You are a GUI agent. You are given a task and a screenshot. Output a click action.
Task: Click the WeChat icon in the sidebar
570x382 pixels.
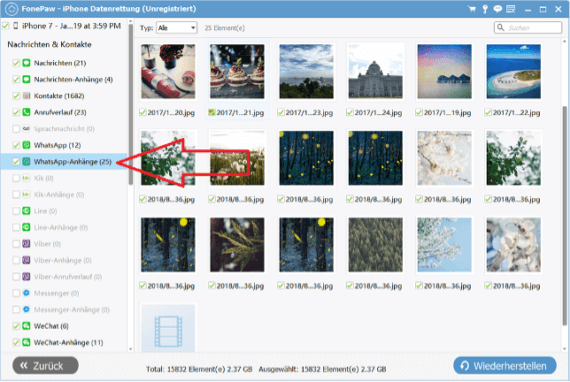point(26,326)
